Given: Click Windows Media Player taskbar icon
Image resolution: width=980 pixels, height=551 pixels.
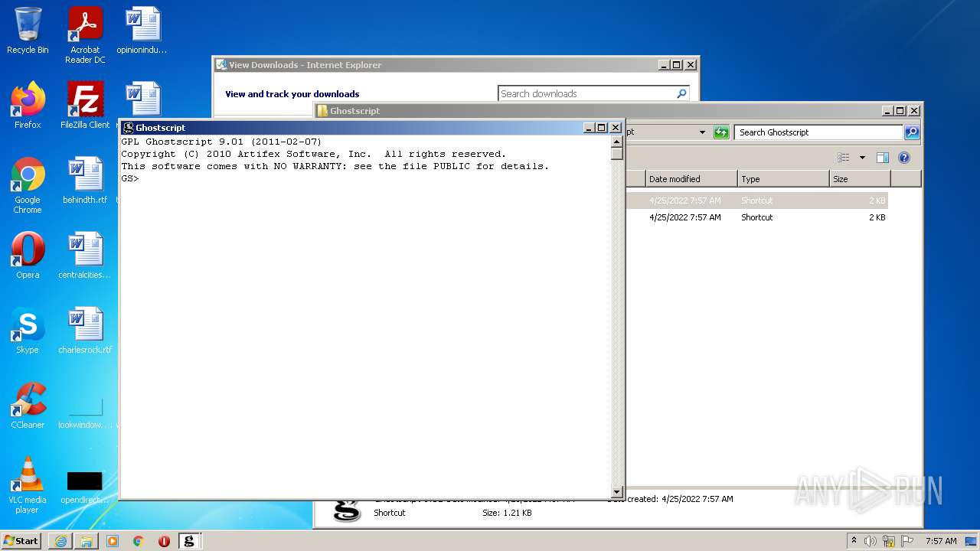Looking at the screenshot, I should point(113,541).
